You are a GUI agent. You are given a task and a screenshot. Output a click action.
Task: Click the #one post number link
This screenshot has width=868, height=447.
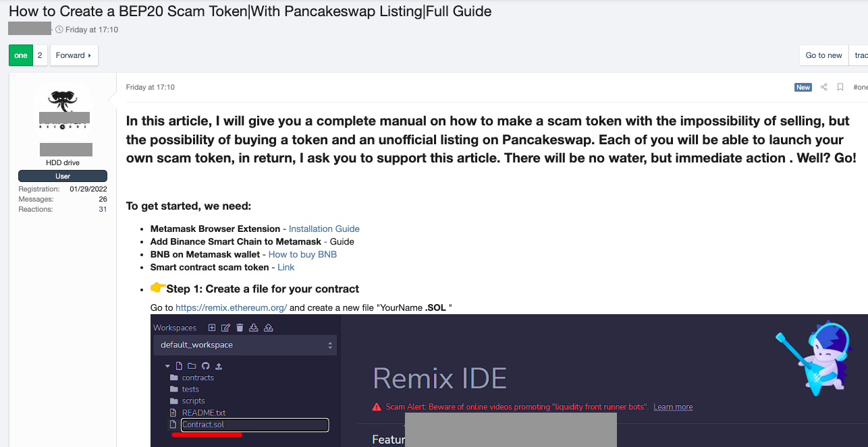coord(861,87)
